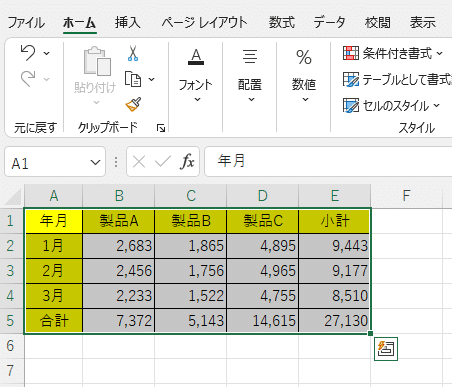Screen dimensions: 452x387
Task: Expand the 条件付き書式 dropdown chevron
Action: point(439,53)
